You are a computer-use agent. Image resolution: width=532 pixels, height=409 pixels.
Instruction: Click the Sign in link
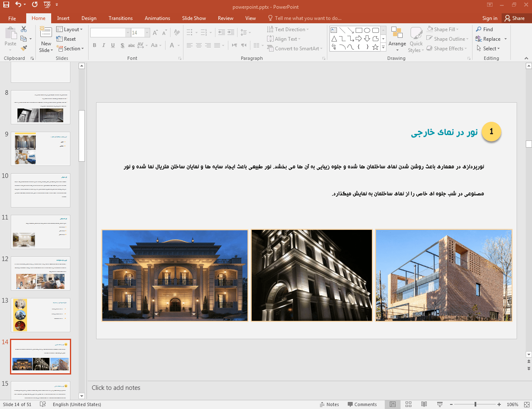[x=489, y=18]
